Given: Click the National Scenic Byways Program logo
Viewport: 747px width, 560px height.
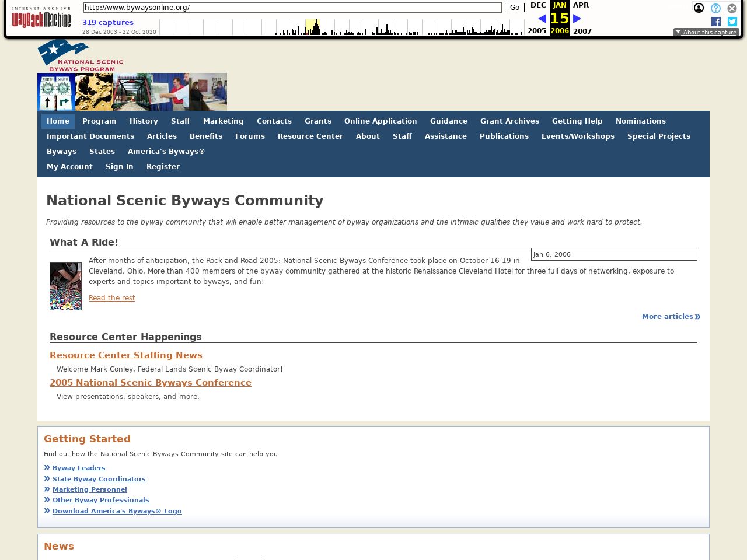Looking at the screenshot, I should point(81,55).
